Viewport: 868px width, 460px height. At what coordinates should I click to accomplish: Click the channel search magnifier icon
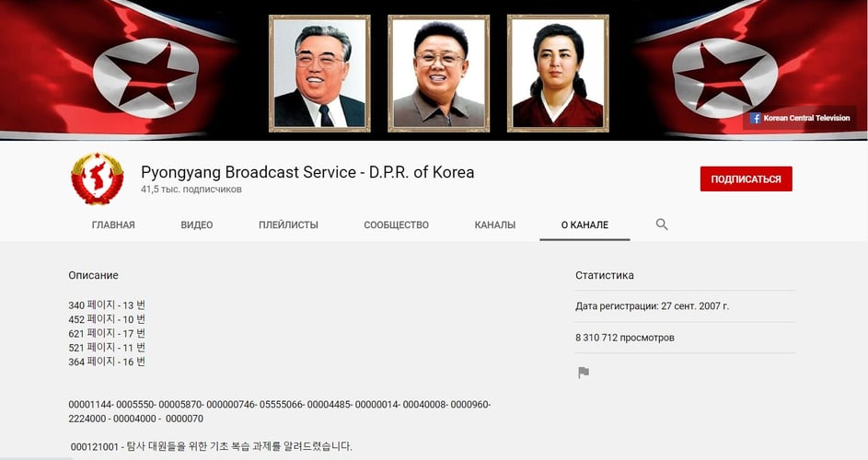point(662,224)
